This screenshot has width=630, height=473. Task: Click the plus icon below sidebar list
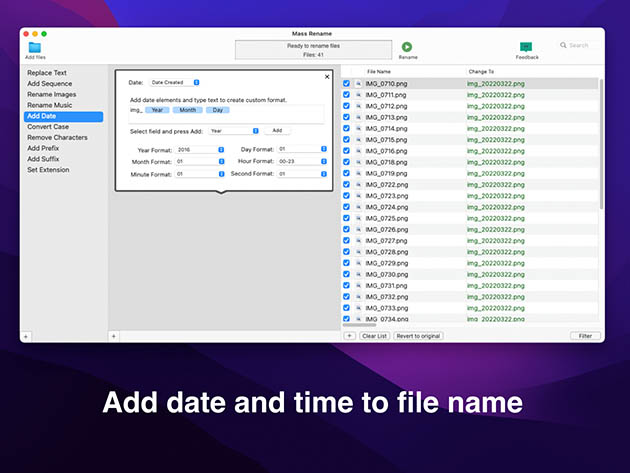tap(26, 336)
